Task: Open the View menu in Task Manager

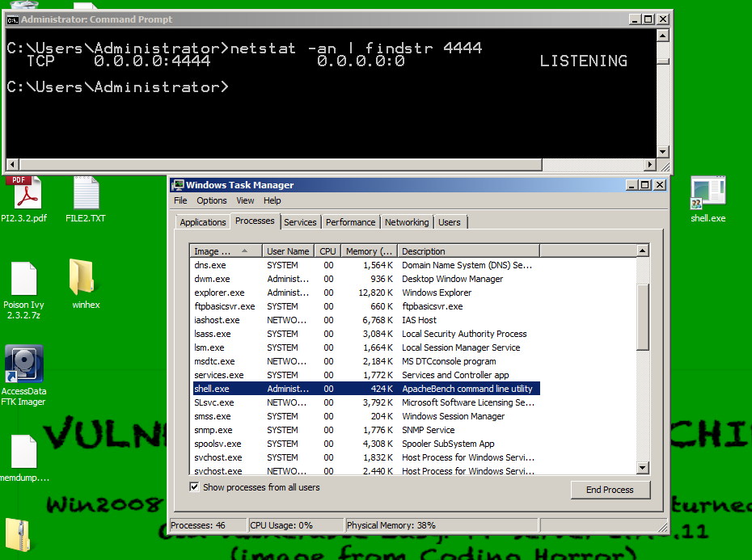Action: pos(245,200)
